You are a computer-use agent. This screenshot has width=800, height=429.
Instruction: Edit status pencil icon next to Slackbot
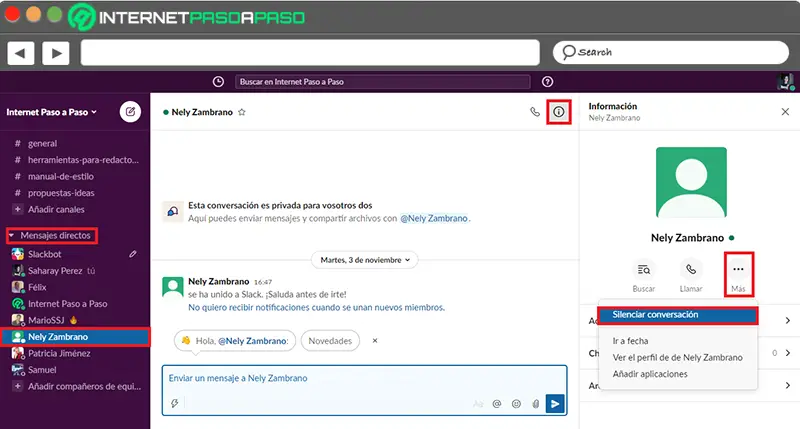pyautogui.click(x=133, y=254)
